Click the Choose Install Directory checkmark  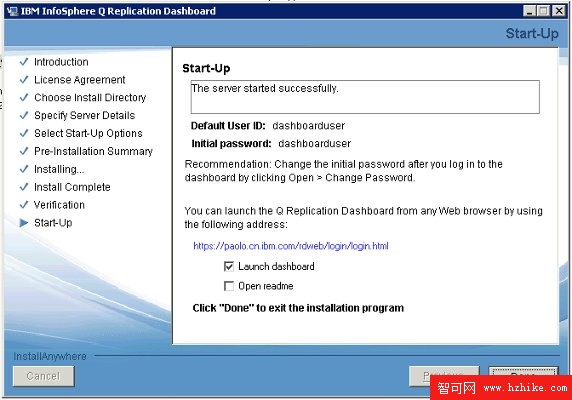[24, 97]
